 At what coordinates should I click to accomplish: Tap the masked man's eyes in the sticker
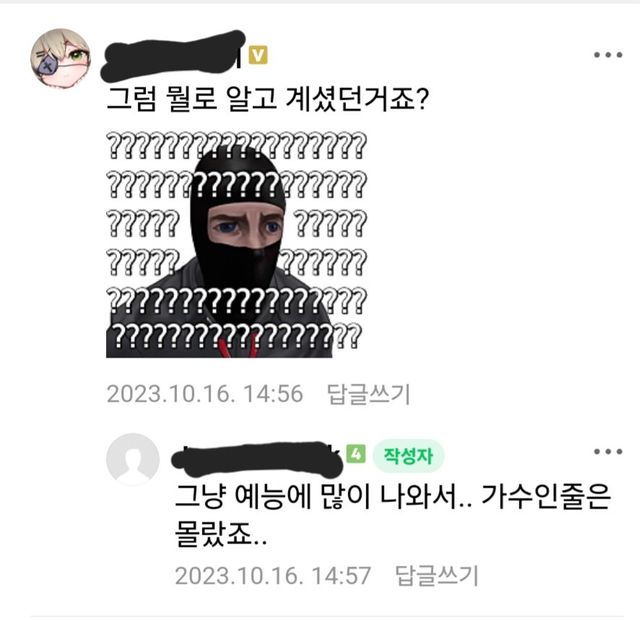[x=245, y=227]
